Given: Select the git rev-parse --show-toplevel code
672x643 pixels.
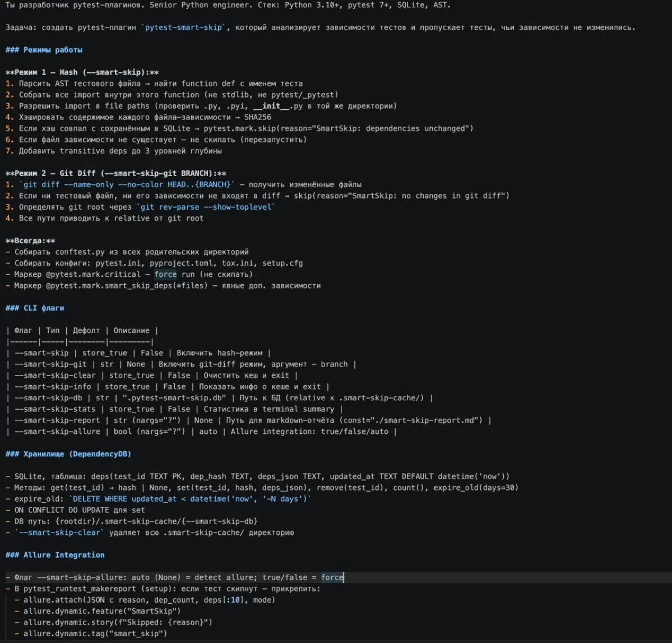Looking at the screenshot, I should [206, 207].
